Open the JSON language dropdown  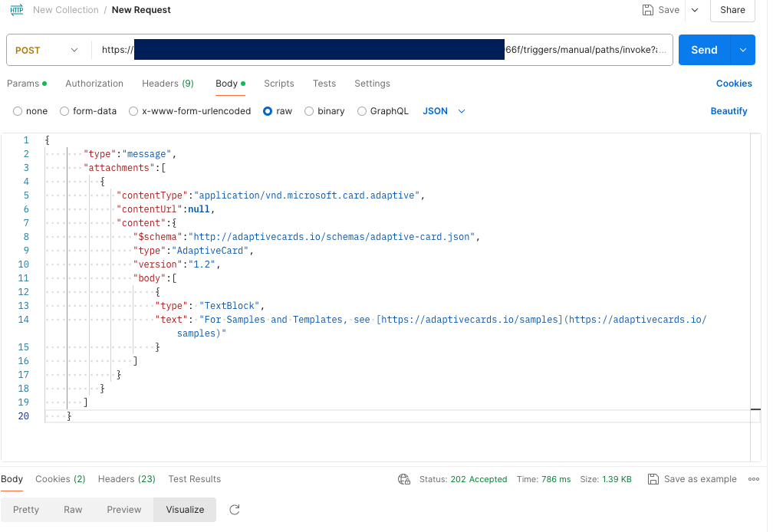(x=445, y=111)
